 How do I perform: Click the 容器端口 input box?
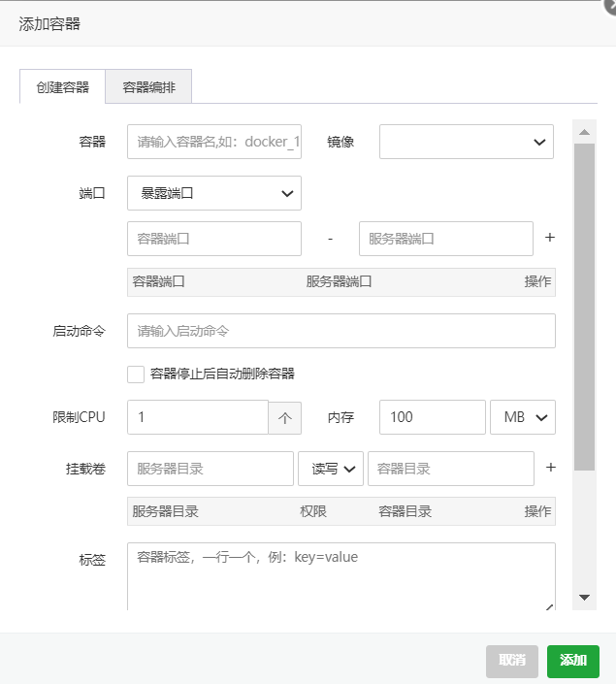214,239
